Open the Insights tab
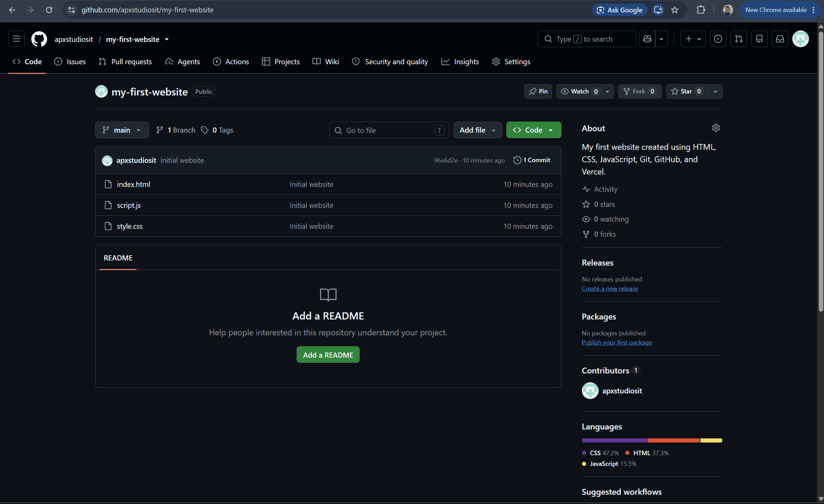824x504 pixels. [460, 62]
